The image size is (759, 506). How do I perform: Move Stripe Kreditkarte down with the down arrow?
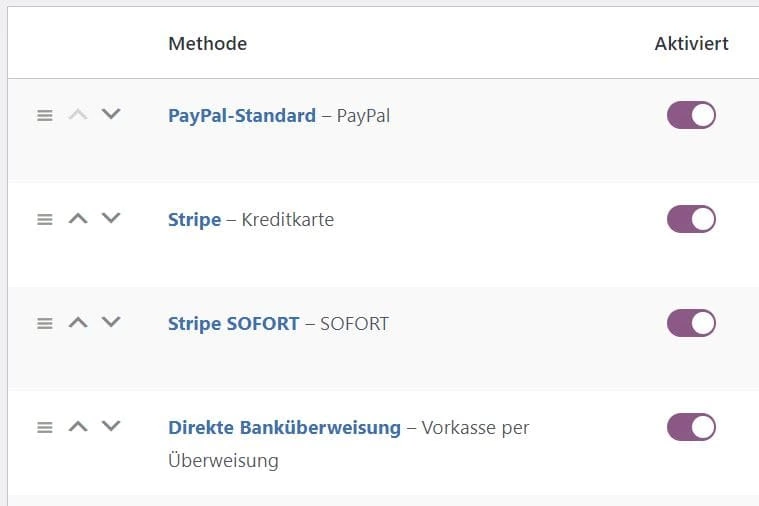(x=111, y=219)
